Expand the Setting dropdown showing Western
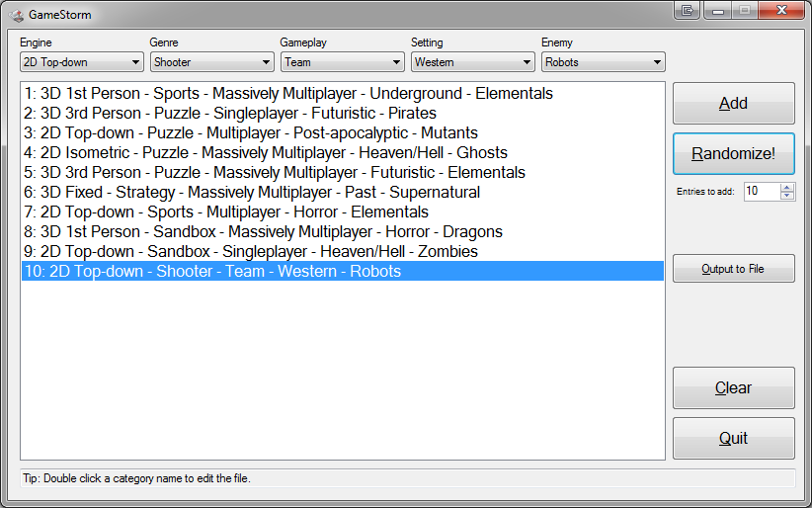 [x=473, y=62]
